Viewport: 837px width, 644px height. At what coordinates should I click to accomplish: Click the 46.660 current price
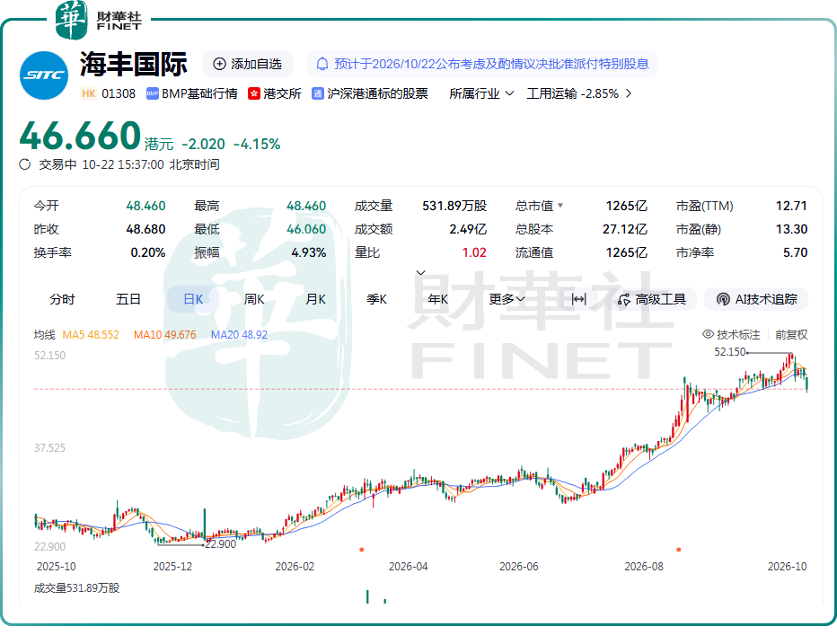[80, 135]
